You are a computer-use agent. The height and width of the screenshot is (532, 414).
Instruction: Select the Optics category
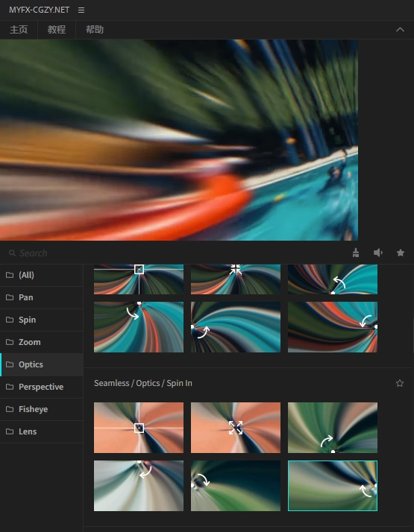(x=42, y=364)
